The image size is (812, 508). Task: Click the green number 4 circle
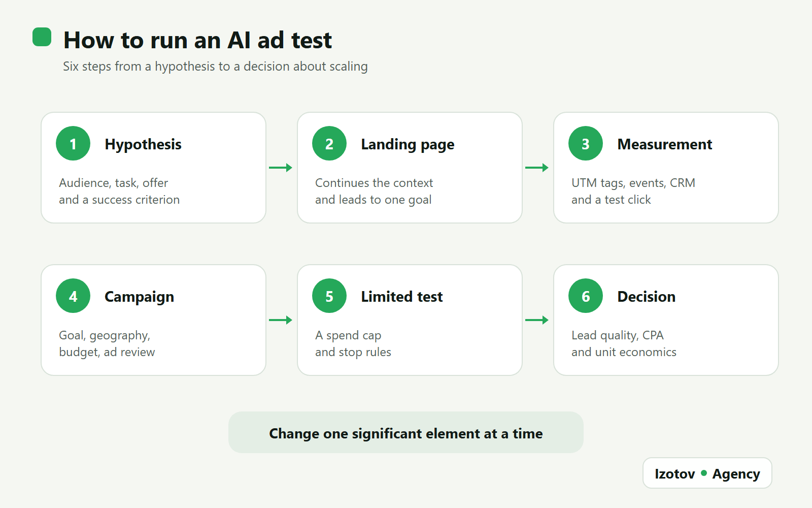click(73, 296)
